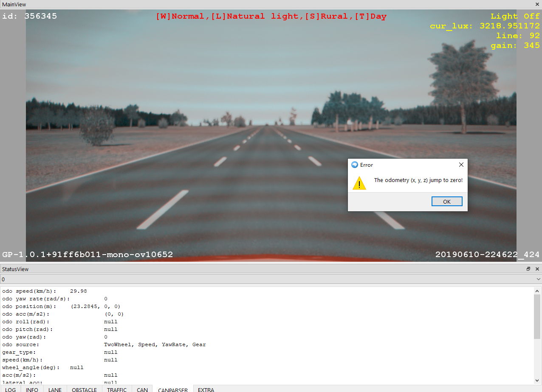Click the yellow warning triangle icon
This screenshot has height=392, width=542.
tap(359, 183)
